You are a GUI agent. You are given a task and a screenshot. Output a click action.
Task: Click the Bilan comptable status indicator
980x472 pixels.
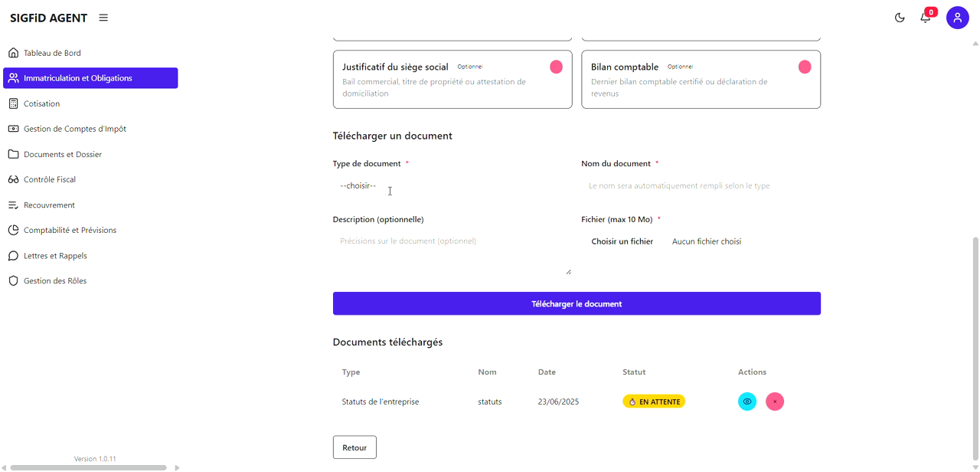805,67
